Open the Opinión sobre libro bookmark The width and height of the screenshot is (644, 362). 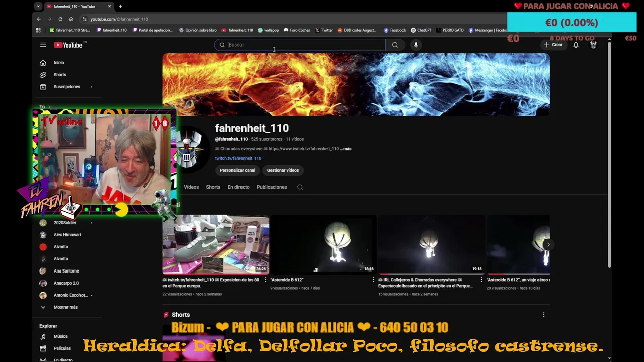198,30
